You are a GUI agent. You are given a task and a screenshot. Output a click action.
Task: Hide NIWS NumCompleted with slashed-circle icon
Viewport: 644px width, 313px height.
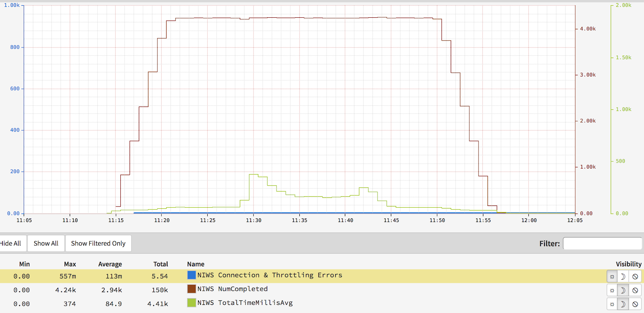[x=635, y=290]
